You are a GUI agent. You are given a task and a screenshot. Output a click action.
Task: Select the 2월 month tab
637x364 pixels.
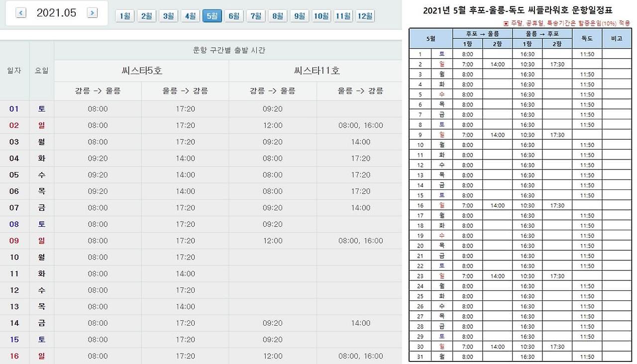click(146, 16)
